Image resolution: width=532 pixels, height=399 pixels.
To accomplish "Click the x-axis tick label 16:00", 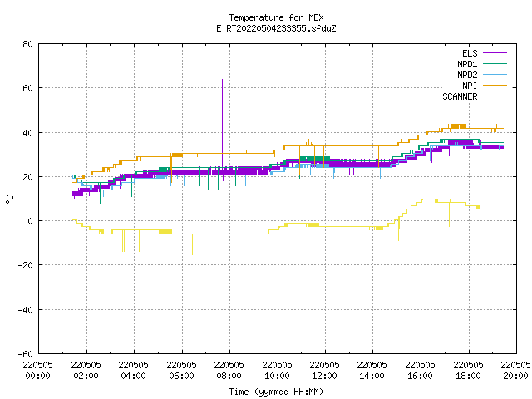I will tap(421, 376).
